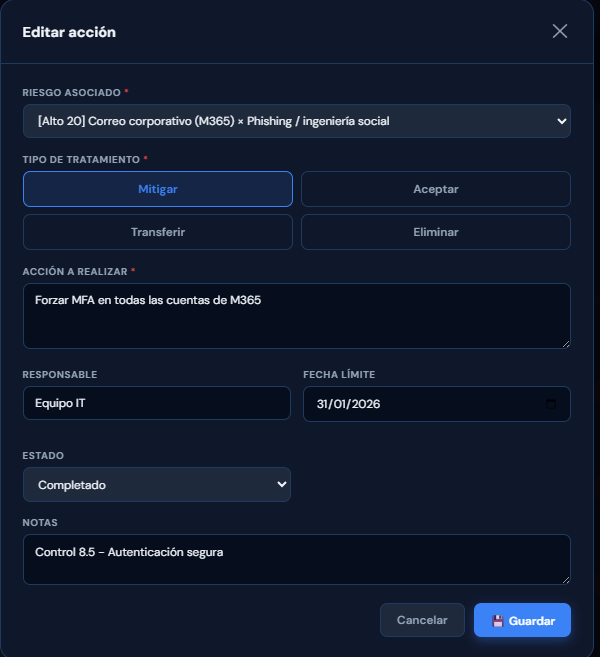
Task: Cancel editing the action
Action: [422, 620]
